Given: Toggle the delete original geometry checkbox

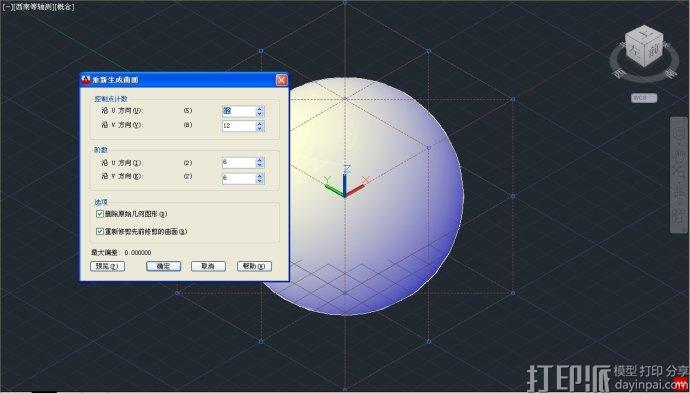Looking at the screenshot, I should click(100, 214).
